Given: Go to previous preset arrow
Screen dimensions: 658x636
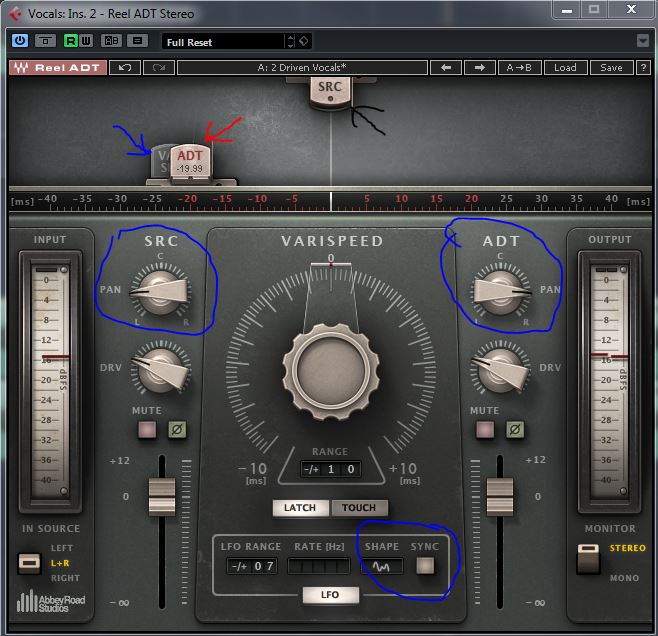Looking at the screenshot, I should click(x=446, y=68).
